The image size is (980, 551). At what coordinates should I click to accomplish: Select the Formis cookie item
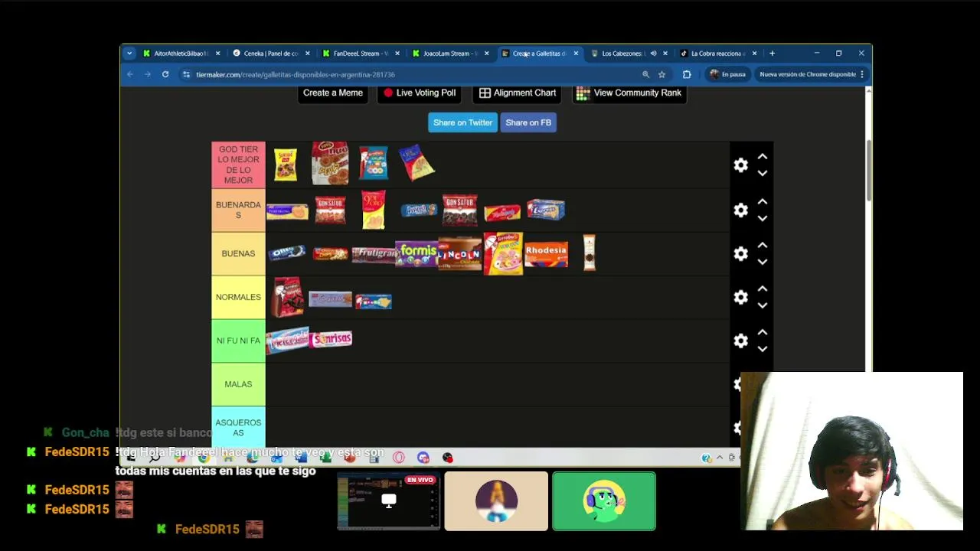(x=416, y=253)
